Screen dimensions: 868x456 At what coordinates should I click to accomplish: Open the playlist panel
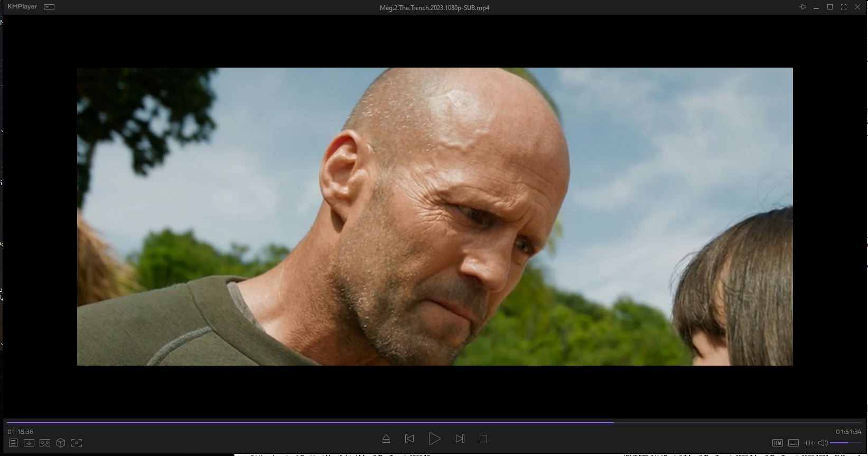point(13,443)
